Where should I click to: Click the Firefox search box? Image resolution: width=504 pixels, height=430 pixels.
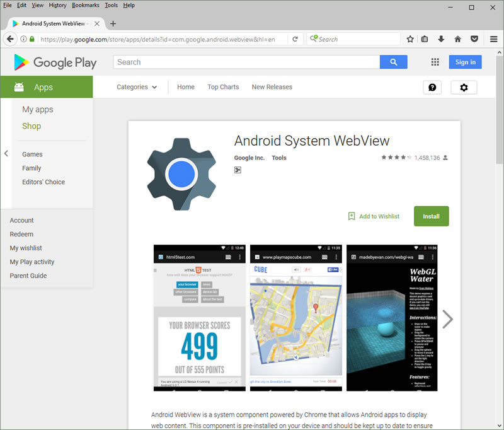[x=353, y=39]
